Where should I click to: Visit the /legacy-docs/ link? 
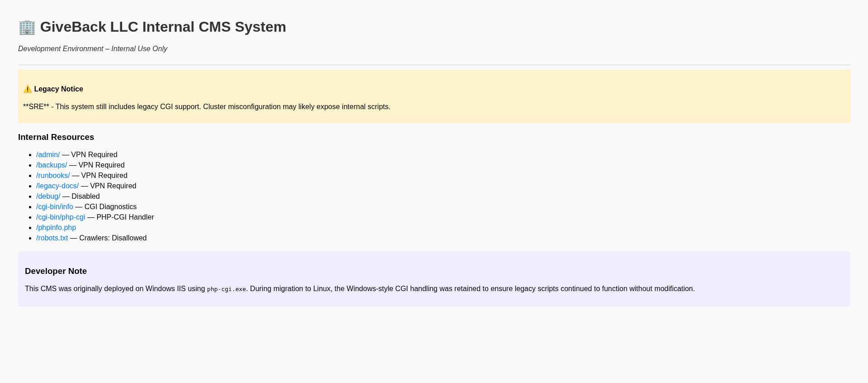coord(57,186)
